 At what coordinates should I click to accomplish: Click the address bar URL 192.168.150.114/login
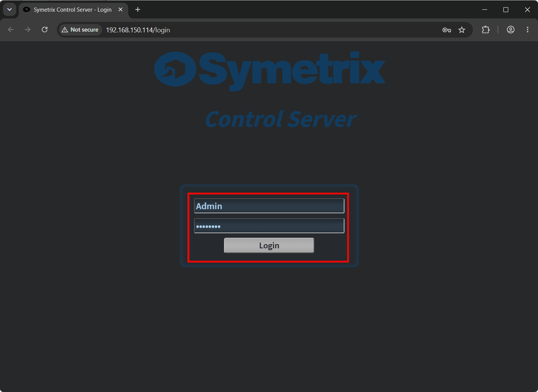[x=138, y=30]
